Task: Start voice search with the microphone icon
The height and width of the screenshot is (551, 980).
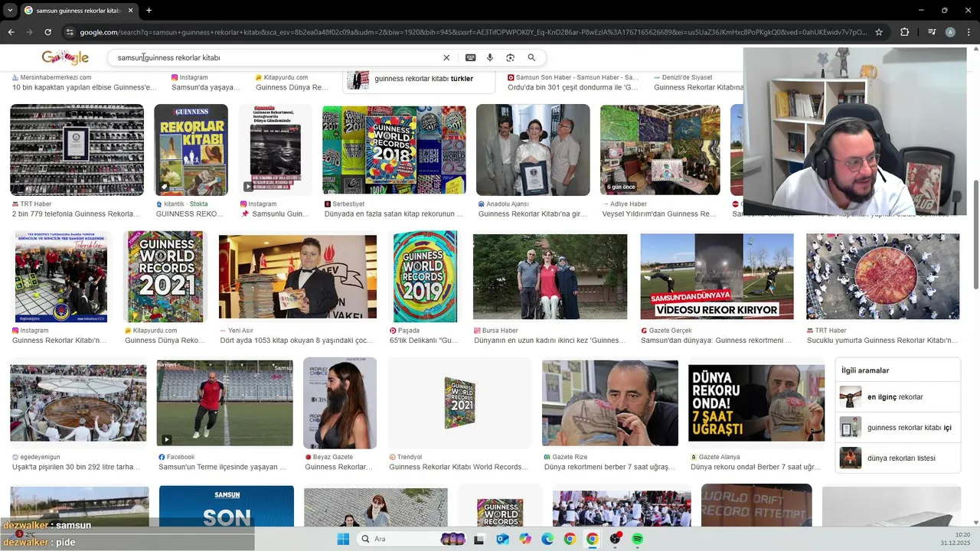Action: [490, 57]
